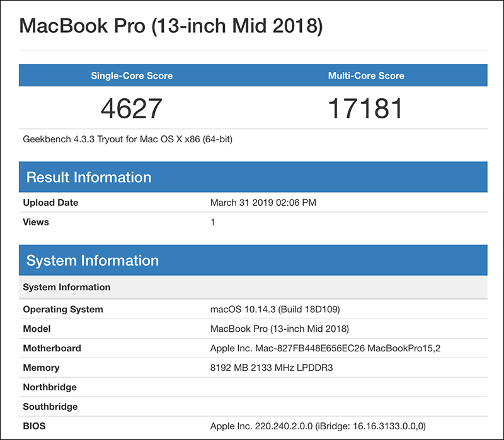Click the Southbridge label
The height and width of the screenshot is (440, 504).
(50, 407)
